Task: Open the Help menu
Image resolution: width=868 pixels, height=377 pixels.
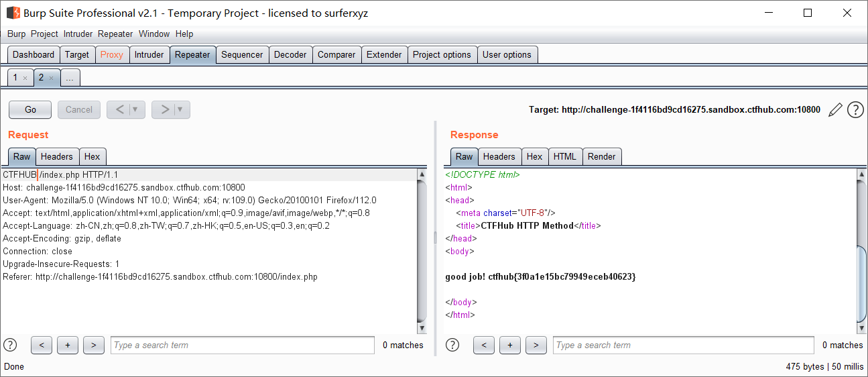Action: pos(184,34)
